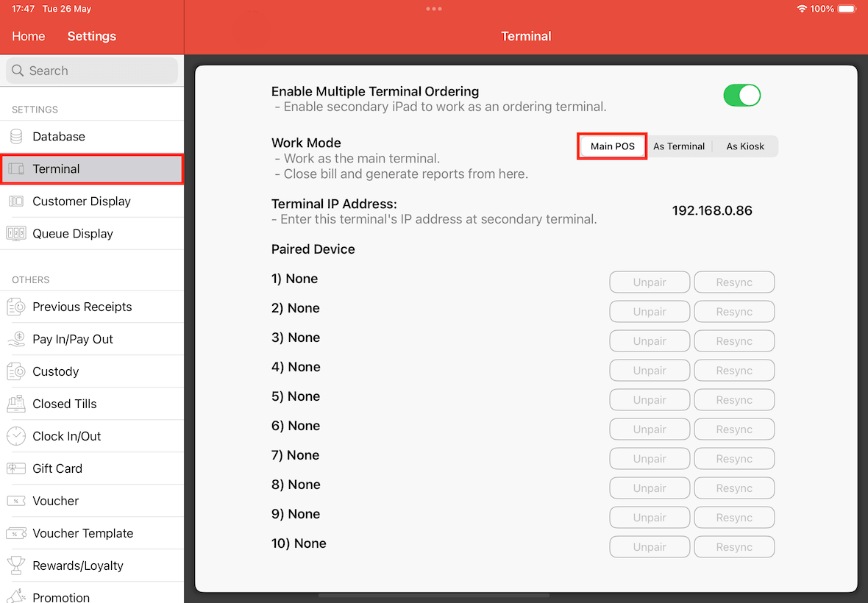Click the Database cylinder icon

[16, 137]
